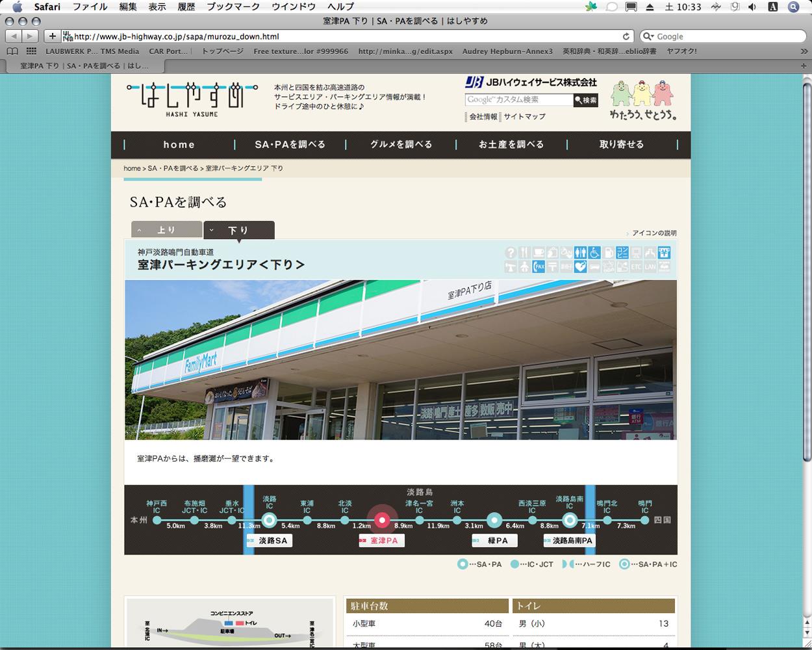
Task: Click the ATM yen icon
Action: click(664, 252)
